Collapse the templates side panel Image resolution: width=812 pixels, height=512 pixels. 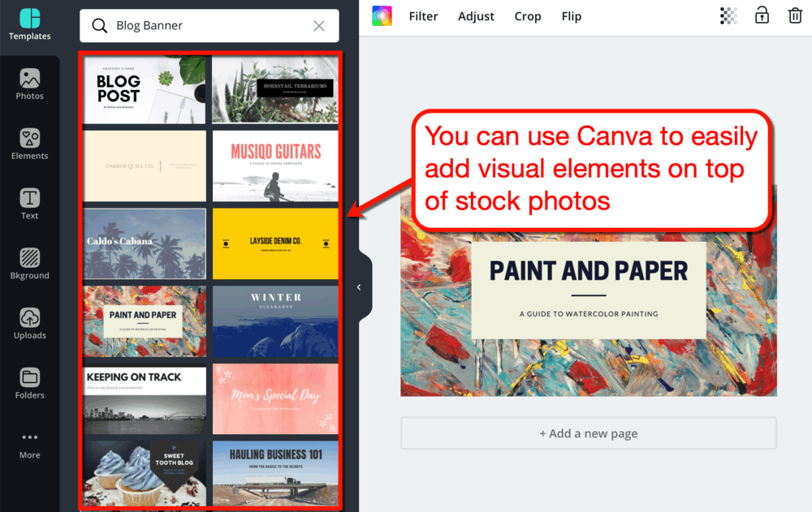pyautogui.click(x=358, y=286)
